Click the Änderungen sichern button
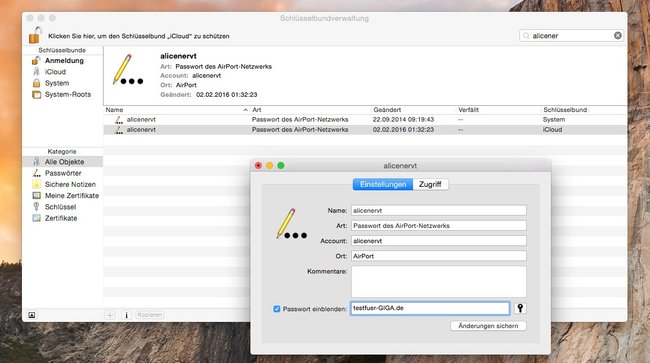650x363 pixels. pyautogui.click(x=488, y=326)
